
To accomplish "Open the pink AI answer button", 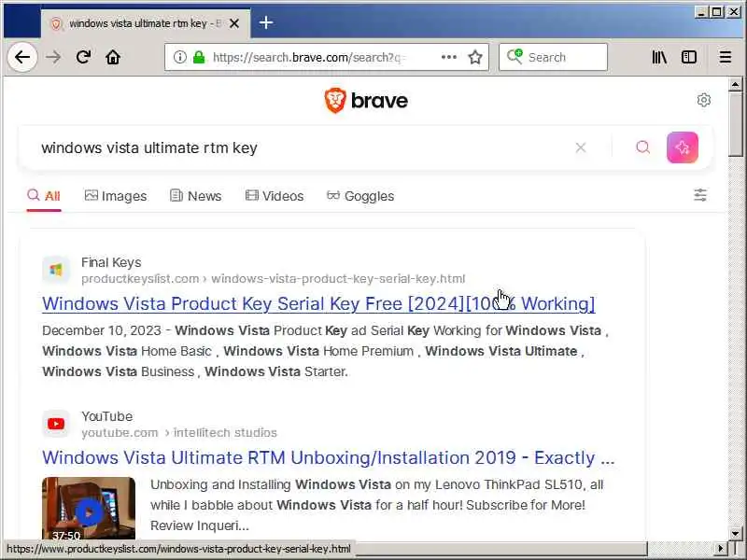I will click(683, 147).
